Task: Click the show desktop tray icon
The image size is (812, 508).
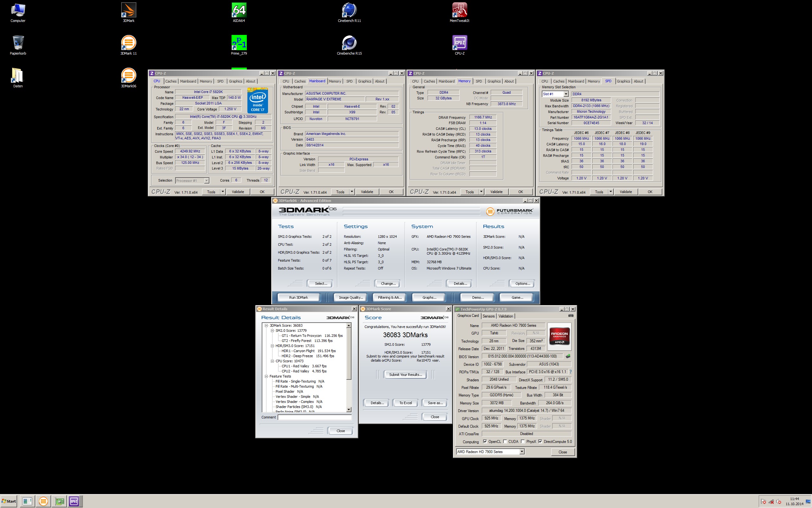Action: (x=809, y=501)
